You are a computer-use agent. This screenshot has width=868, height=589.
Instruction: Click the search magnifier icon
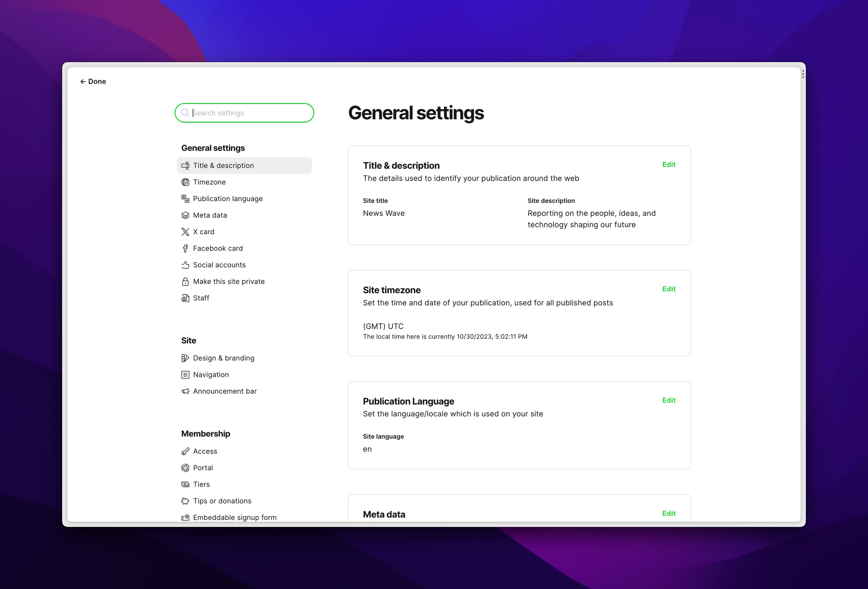pos(185,113)
